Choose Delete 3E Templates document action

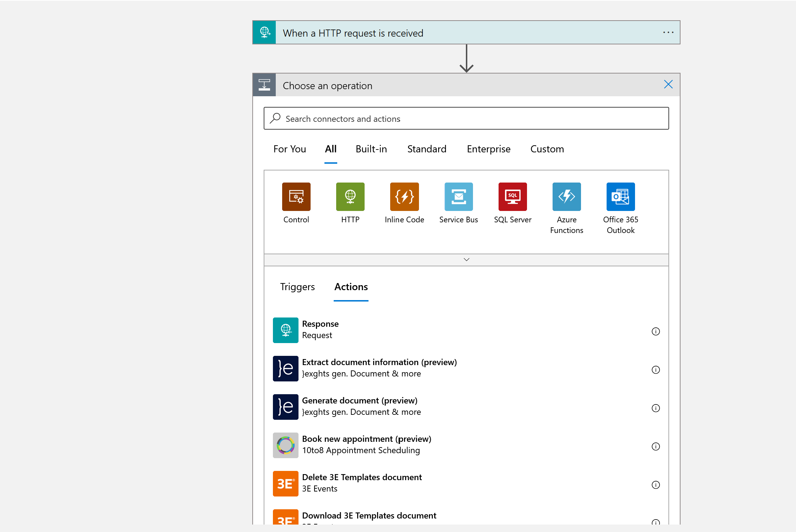362,483
